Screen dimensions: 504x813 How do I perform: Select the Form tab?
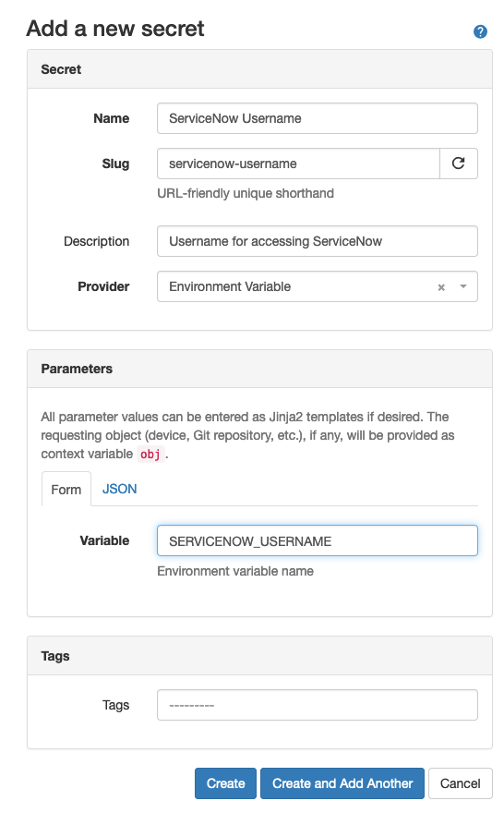pos(66,489)
